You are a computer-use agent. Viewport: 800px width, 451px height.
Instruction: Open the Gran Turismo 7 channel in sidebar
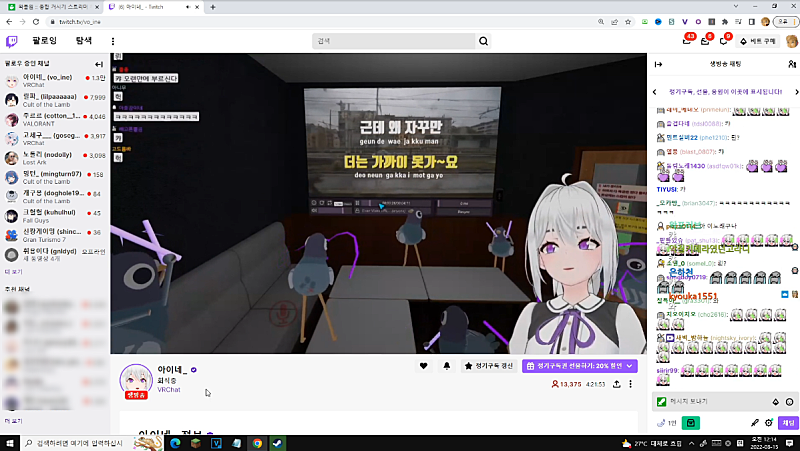tap(55, 235)
